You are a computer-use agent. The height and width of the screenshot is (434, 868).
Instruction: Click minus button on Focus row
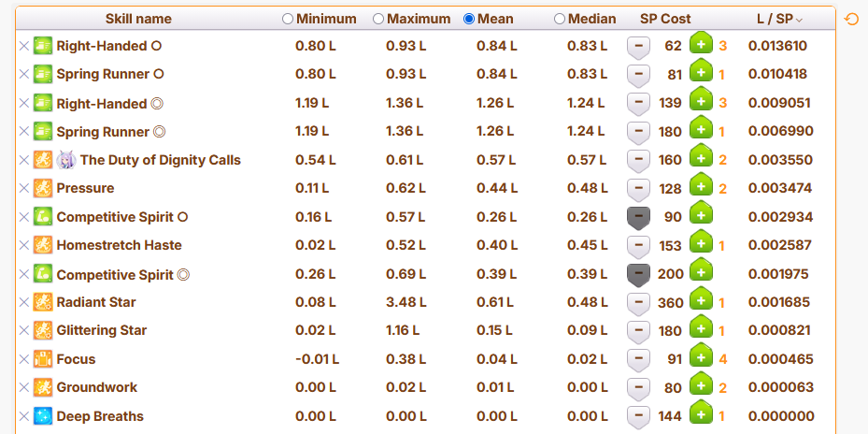coord(638,360)
